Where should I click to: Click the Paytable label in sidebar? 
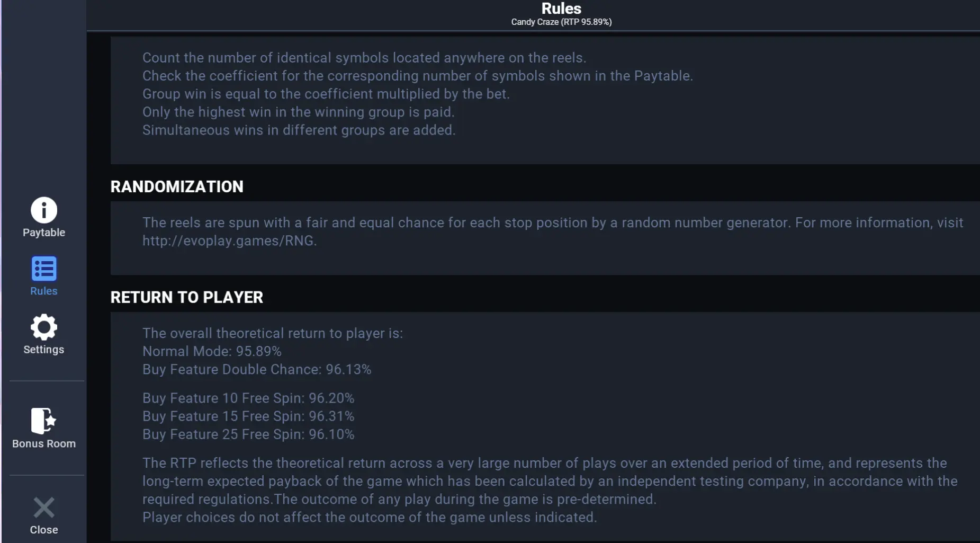[44, 233]
